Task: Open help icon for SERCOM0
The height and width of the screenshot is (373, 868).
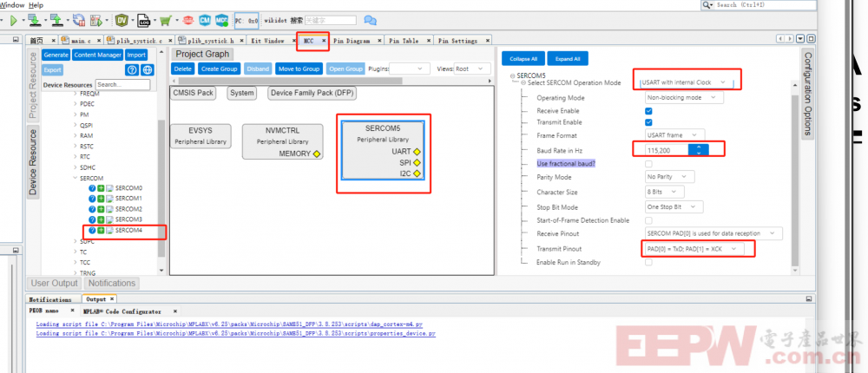Action: pyautogui.click(x=93, y=188)
